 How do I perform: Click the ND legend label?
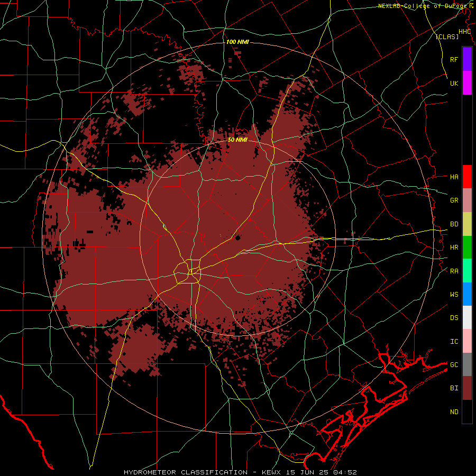(x=454, y=412)
